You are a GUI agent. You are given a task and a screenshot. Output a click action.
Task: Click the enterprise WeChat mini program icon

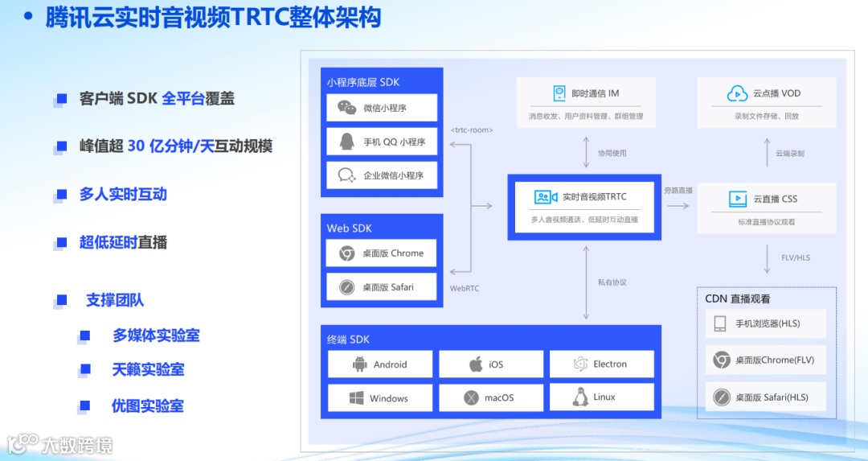tap(347, 175)
